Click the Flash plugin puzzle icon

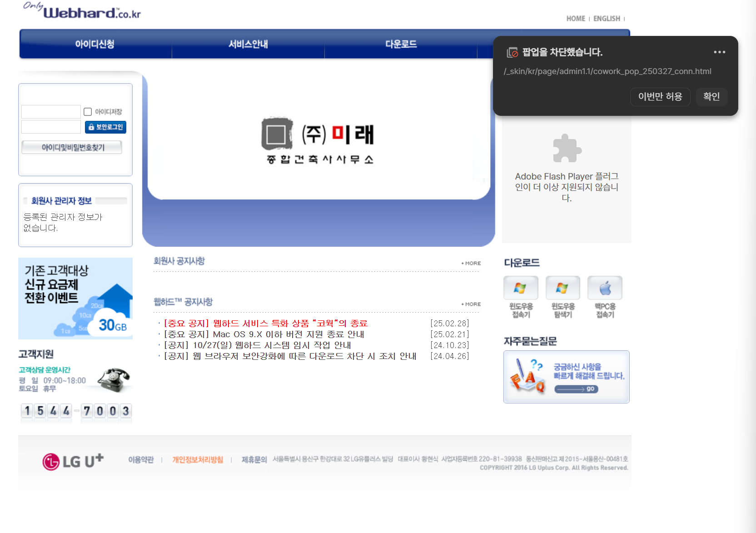567,148
